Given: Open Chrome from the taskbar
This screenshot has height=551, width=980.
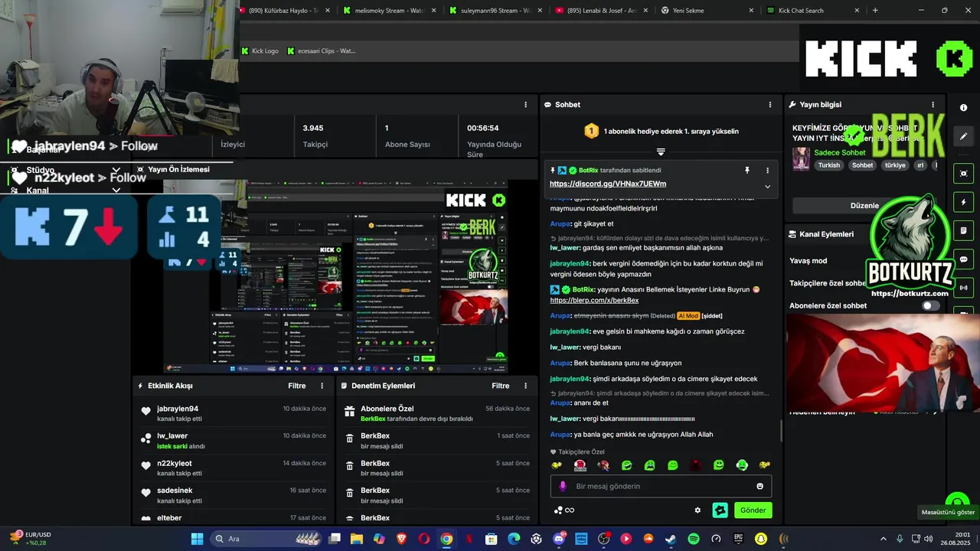Looking at the screenshot, I should (x=446, y=539).
